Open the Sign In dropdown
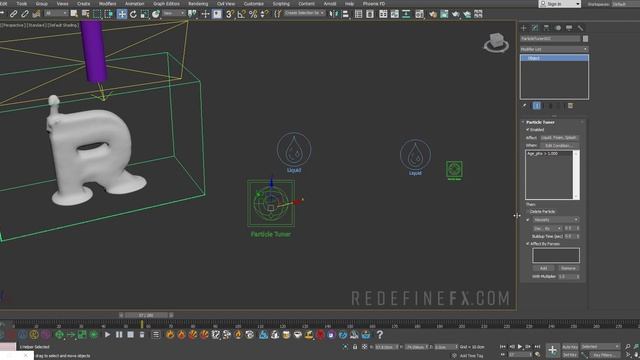The width and height of the screenshot is (640, 360). (559, 4)
